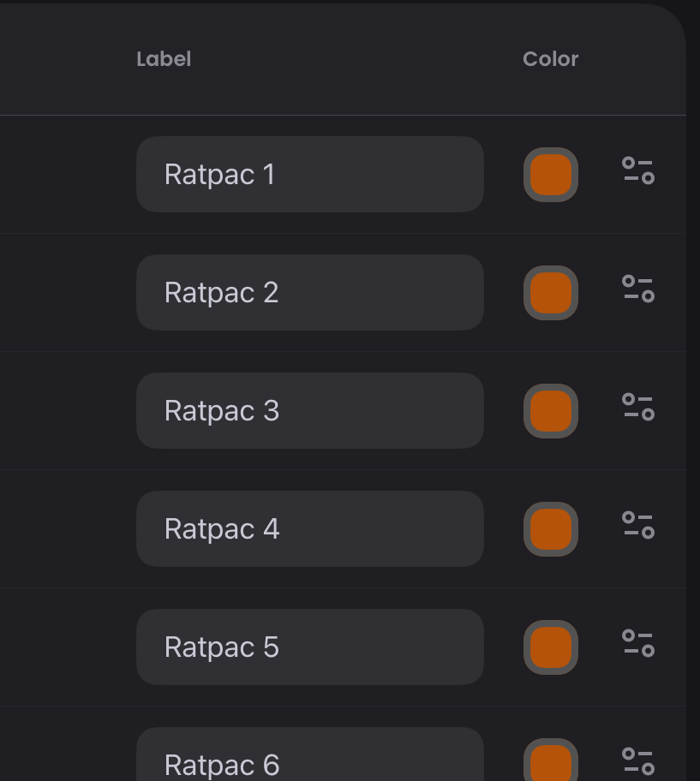Edit the label text for Ratpac 3
Viewport: 700px width, 781px height.
(309, 410)
